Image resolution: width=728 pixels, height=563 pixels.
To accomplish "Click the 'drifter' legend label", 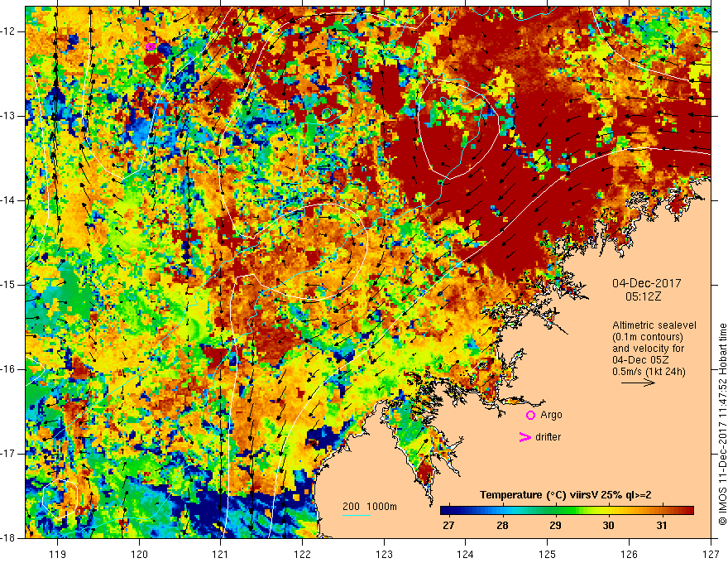I will [548, 437].
